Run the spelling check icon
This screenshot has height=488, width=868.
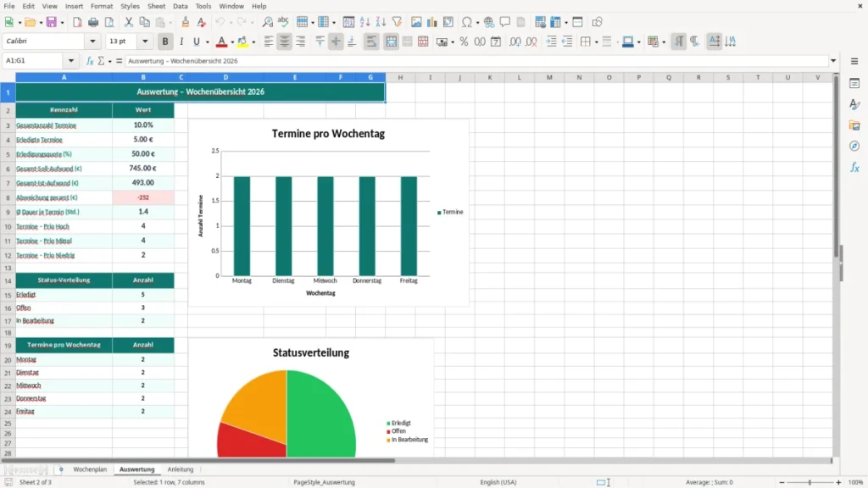coord(283,22)
